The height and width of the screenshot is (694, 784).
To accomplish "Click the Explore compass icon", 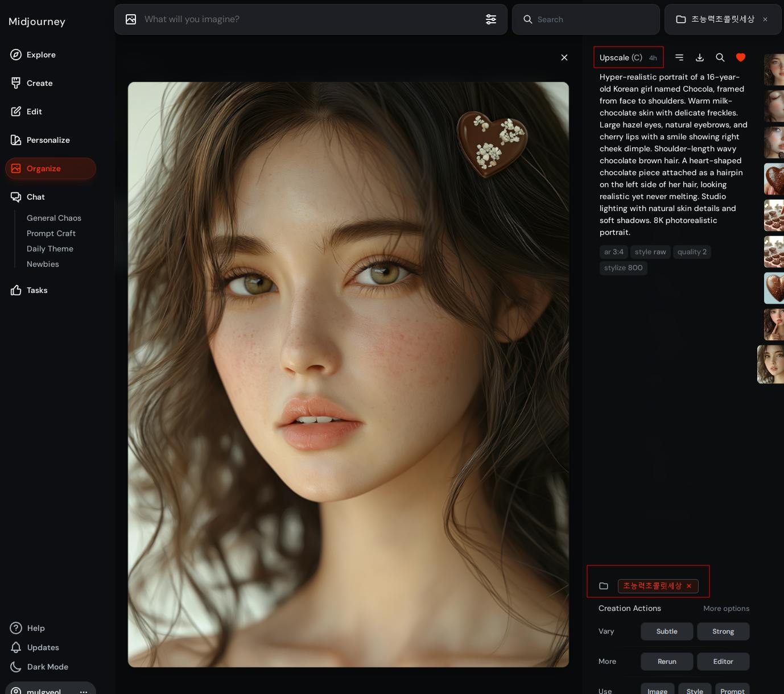I will (x=16, y=55).
